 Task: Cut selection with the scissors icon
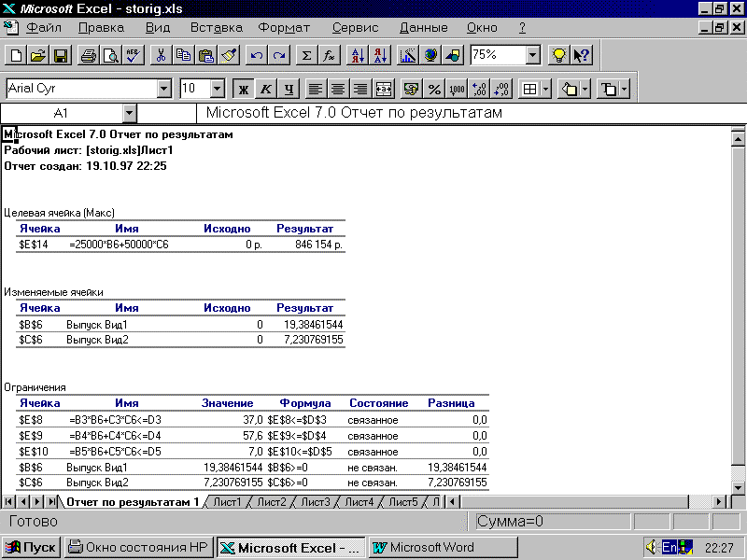161,56
